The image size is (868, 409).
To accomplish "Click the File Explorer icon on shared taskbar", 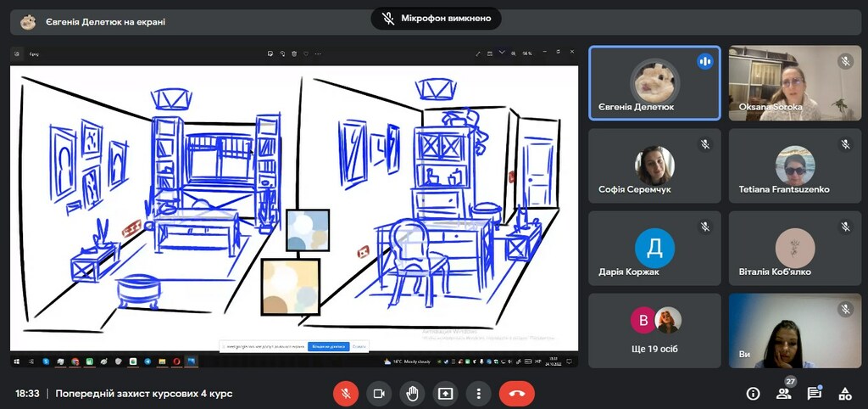I will tap(162, 361).
